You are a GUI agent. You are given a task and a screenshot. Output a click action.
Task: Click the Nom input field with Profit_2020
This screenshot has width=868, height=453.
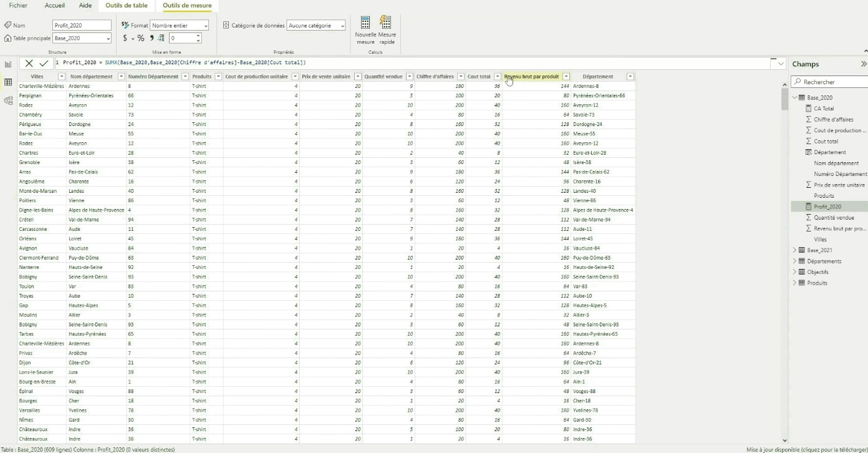point(82,26)
